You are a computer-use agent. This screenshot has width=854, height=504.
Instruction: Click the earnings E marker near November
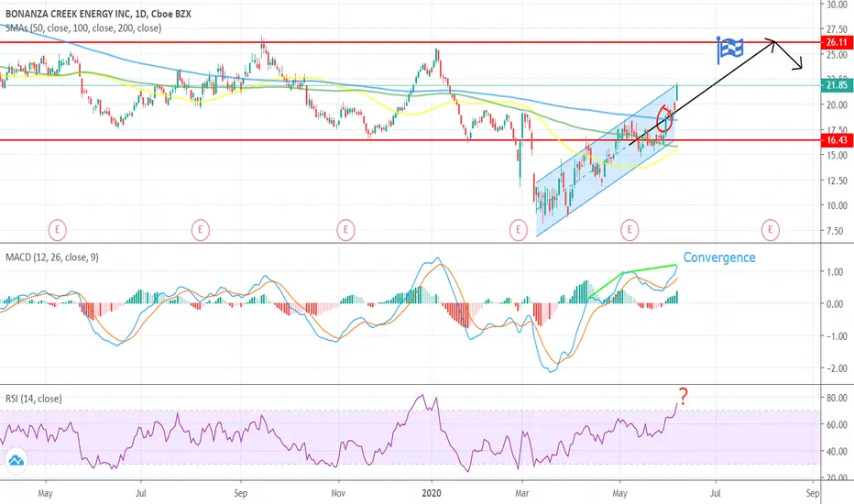(x=345, y=230)
